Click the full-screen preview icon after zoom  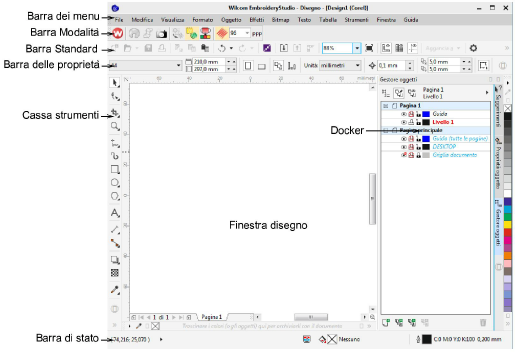(x=369, y=49)
